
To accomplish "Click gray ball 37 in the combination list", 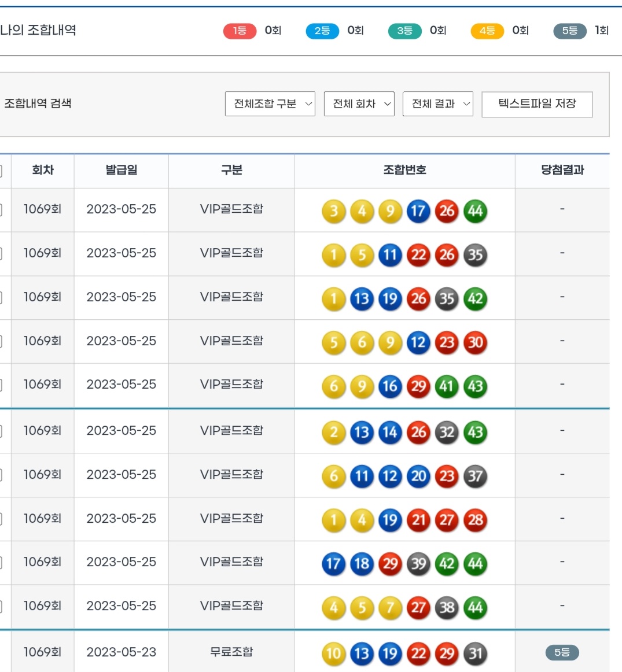I will pyautogui.click(x=475, y=477).
